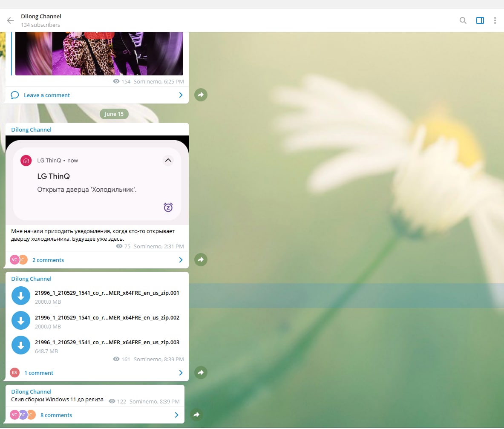504x429 pixels.
Task: Expand chevron beside 8 comments
Action: click(x=176, y=415)
